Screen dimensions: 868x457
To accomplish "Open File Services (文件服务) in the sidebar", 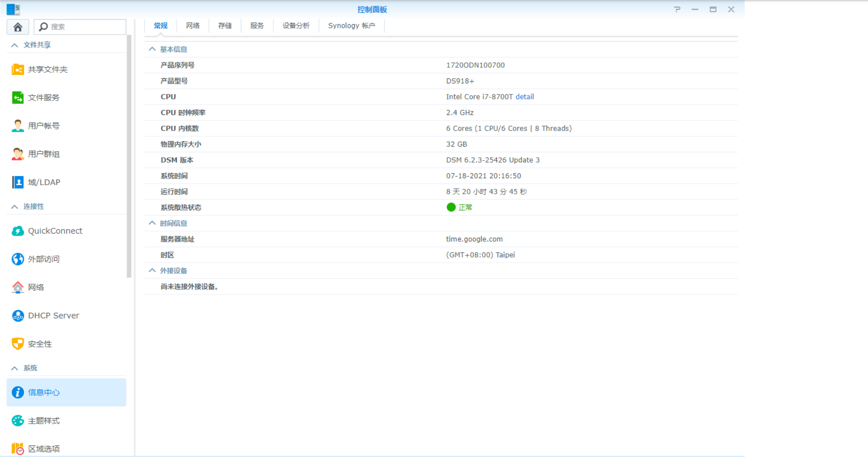I will (x=44, y=98).
